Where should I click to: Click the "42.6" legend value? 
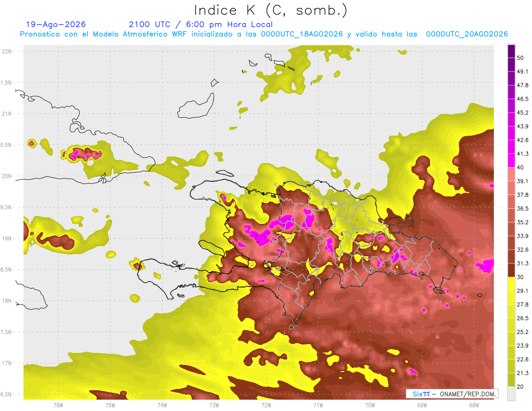click(x=523, y=140)
